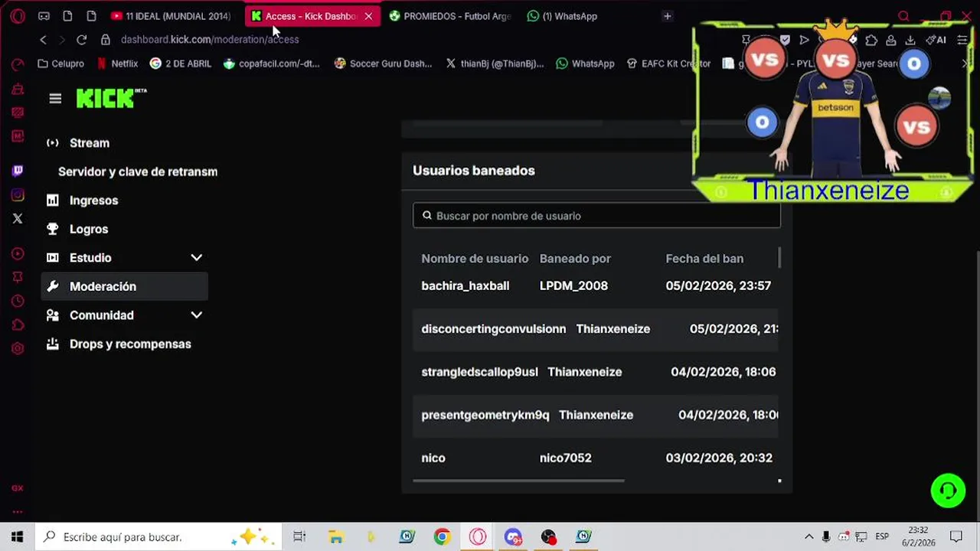Open the copafacil.com bookmark
Image resolution: width=980 pixels, height=551 pixels.
272,64
